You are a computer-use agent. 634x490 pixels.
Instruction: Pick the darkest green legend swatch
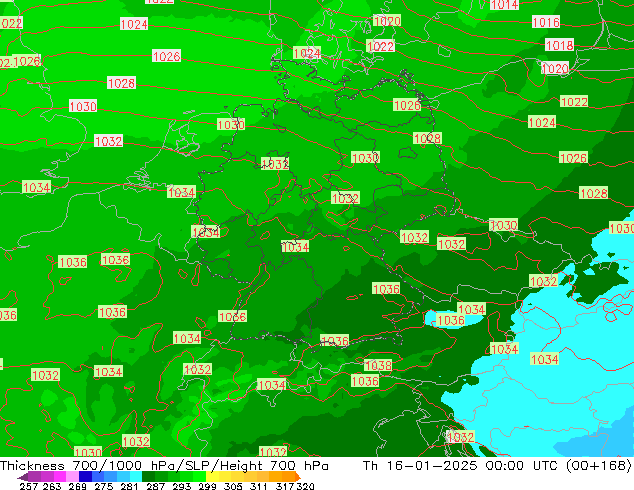click(x=148, y=476)
